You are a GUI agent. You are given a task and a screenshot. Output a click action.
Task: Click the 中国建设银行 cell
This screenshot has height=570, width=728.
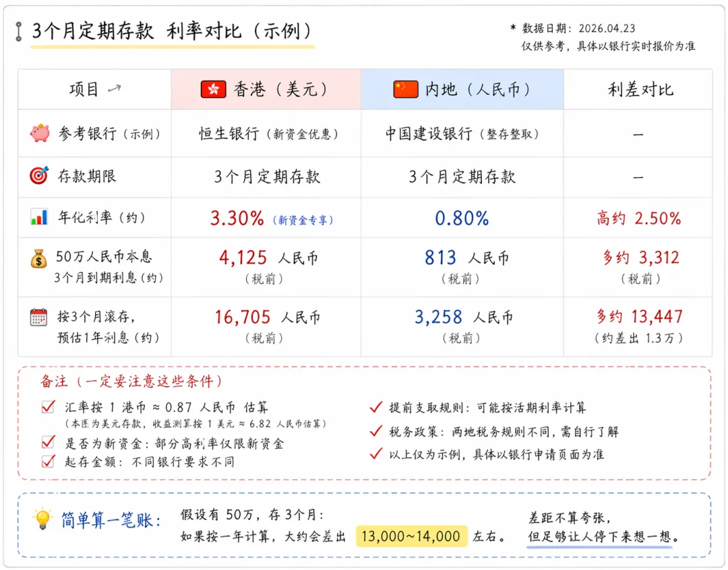(x=462, y=133)
